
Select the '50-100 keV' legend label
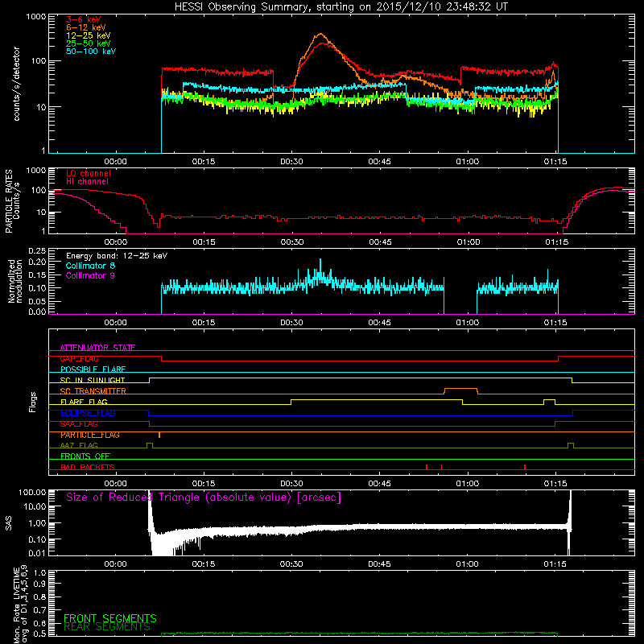pyautogui.click(x=91, y=52)
